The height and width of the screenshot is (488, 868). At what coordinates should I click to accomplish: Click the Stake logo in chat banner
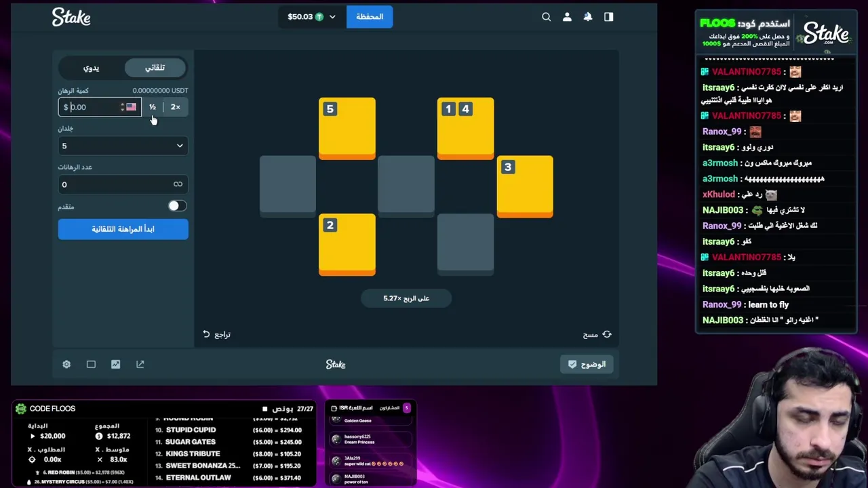coord(826,34)
